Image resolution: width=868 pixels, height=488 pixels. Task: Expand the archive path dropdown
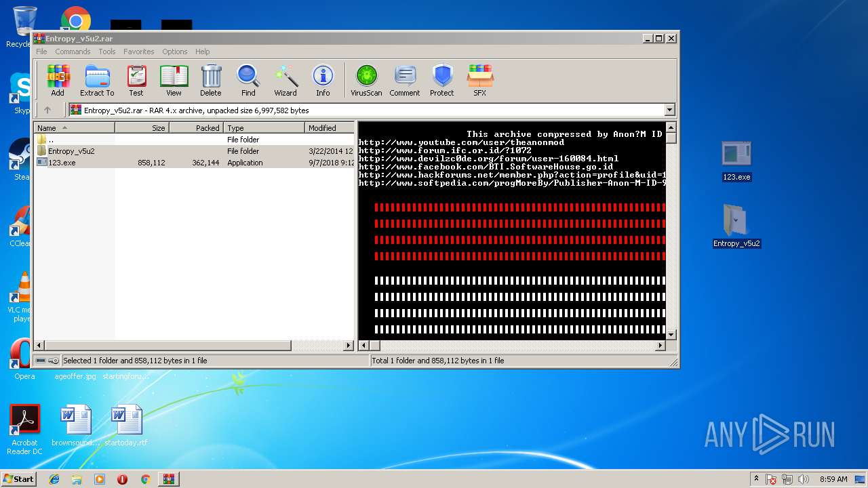(x=670, y=110)
